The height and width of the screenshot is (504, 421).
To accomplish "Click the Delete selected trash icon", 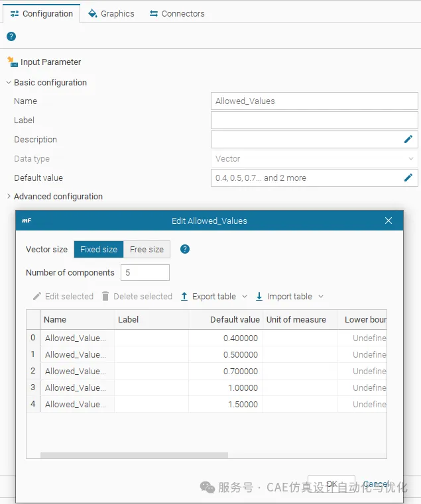I will (x=105, y=296).
